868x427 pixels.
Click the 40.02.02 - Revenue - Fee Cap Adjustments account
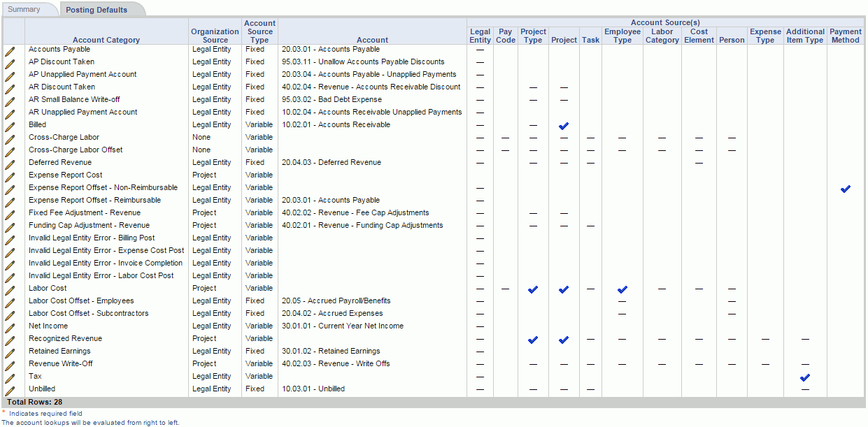click(355, 213)
